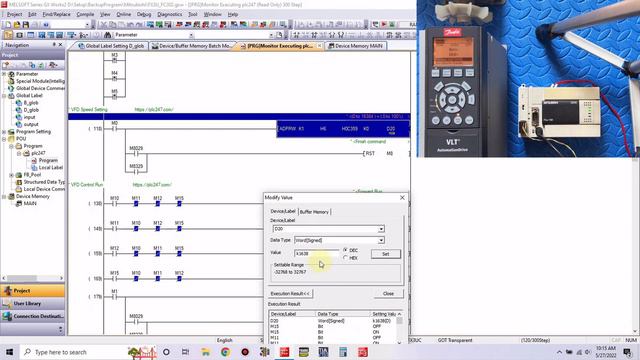Click the Set button

click(x=386, y=254)
